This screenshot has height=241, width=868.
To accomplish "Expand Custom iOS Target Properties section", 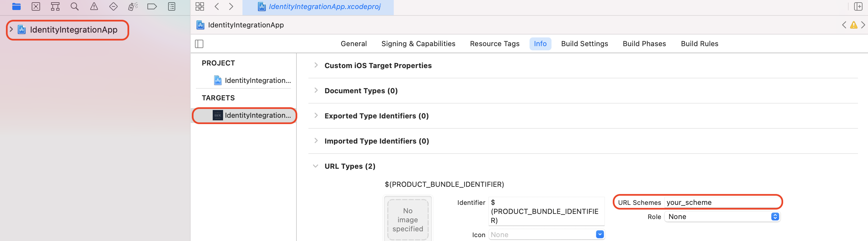I will pyautogui.click(x=316, y=65).
